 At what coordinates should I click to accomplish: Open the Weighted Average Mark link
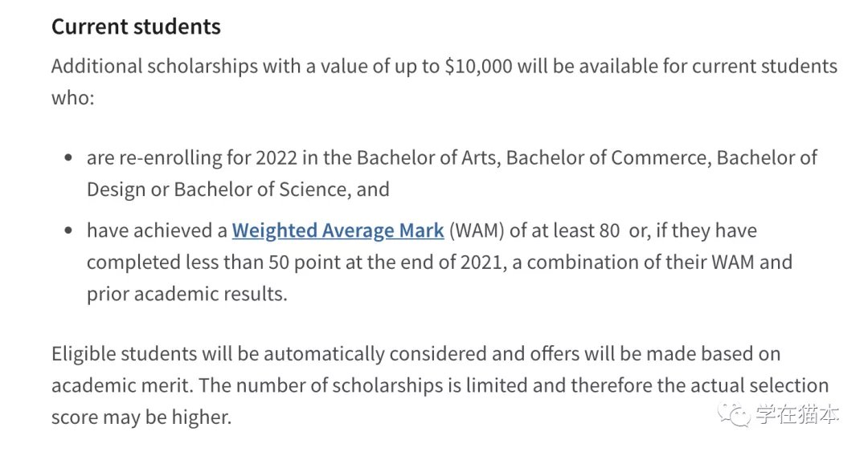pyautogui.click(x=338, y=230)
